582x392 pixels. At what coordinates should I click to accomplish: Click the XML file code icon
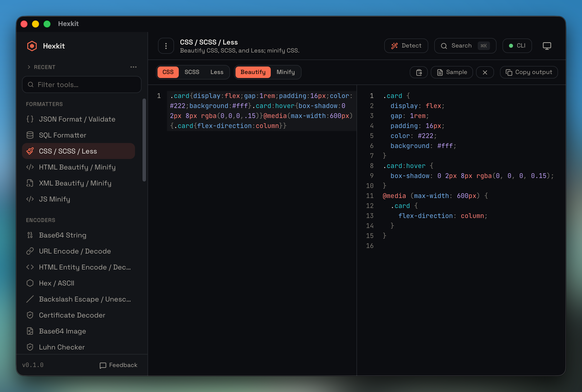click(x=30, y=183)
